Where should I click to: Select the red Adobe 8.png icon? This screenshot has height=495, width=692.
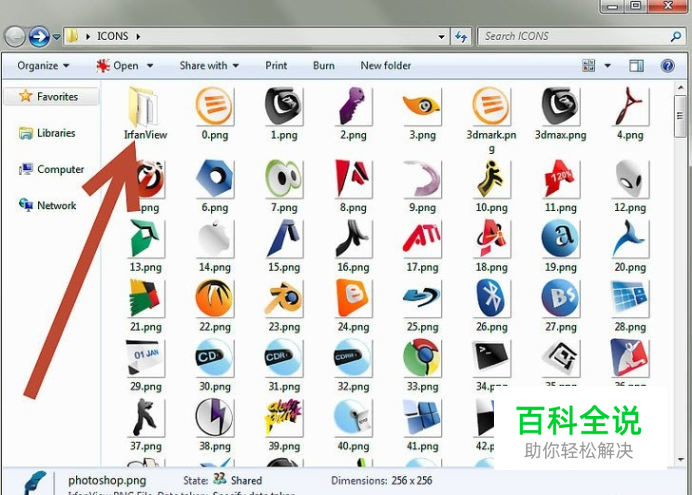tap(353, 178)
